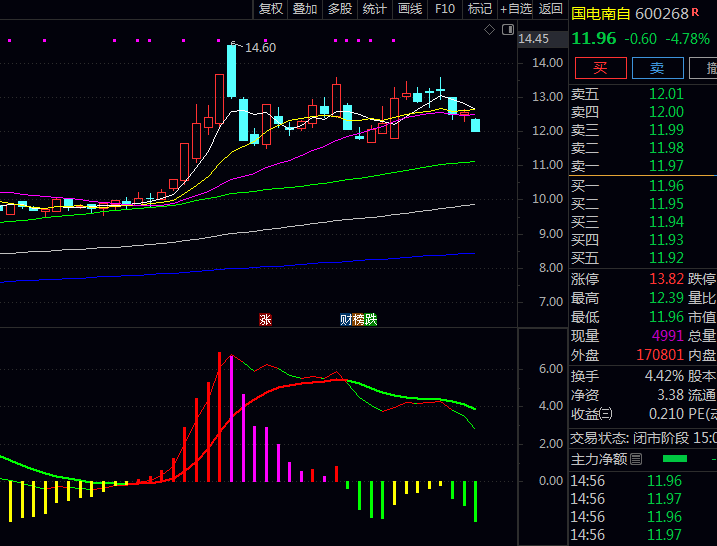Screen dimensions: 717x546
Task: Click the 最高 value 12.39
Action: click(x=666, y=298)
